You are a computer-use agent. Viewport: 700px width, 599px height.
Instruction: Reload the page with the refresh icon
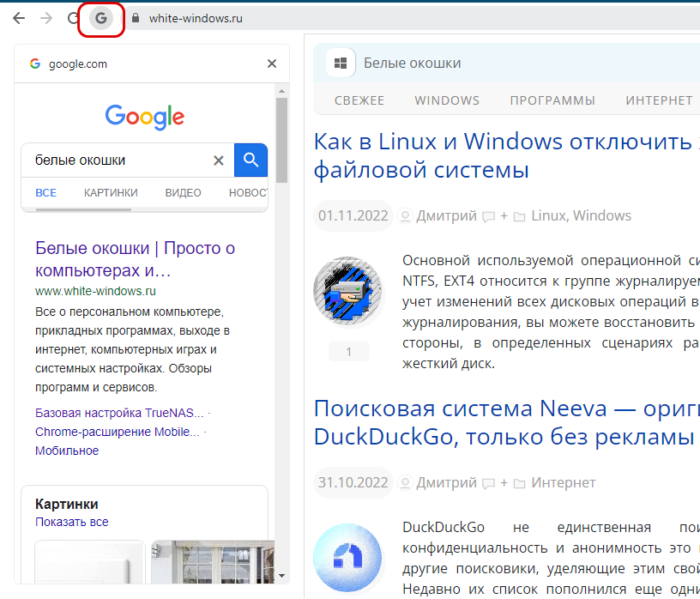tap(72, 18)
